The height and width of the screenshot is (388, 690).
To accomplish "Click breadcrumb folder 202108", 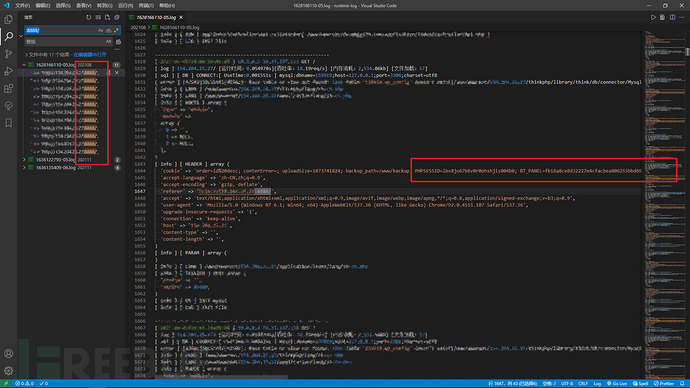I will 138,27.
